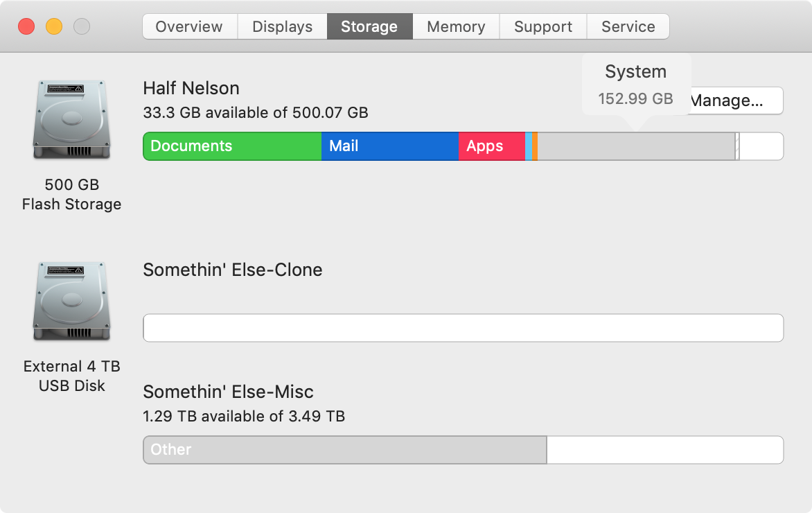Click the Half Nelson volume name
This screenshot has height=513, width=812.
tap(191, 88)
